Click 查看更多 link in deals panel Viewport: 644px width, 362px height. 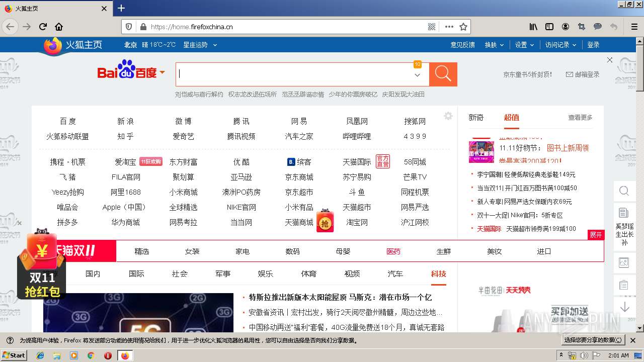pos(580,117)
